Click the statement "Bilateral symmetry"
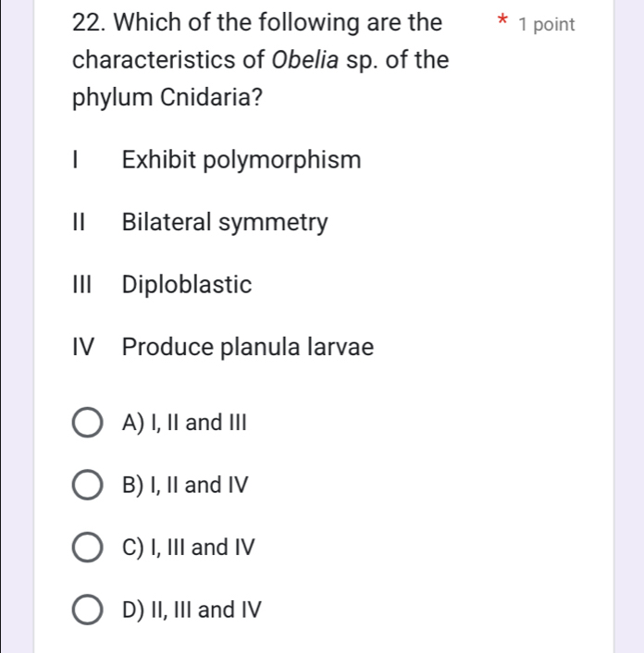 tap(225, 223)
